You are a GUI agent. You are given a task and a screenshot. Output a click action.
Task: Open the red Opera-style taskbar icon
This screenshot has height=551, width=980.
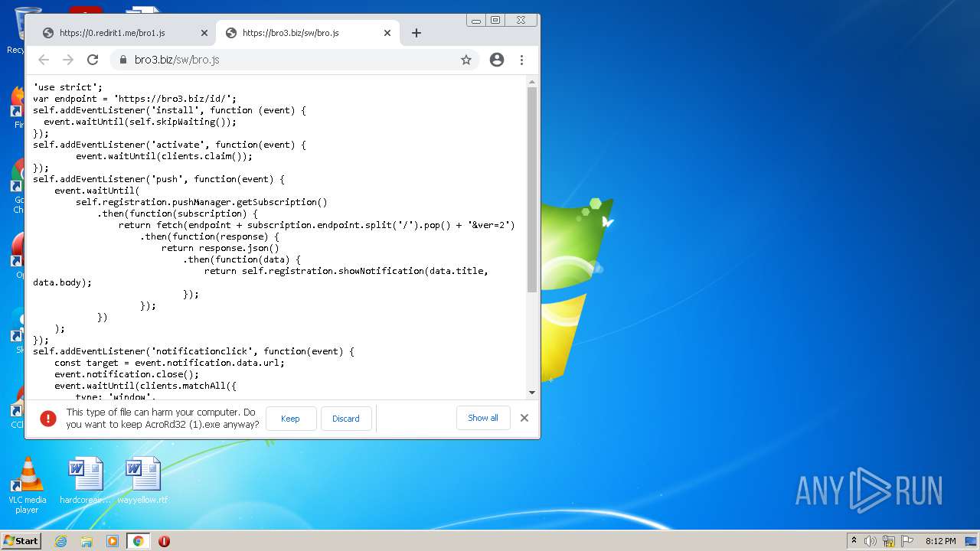164,541
